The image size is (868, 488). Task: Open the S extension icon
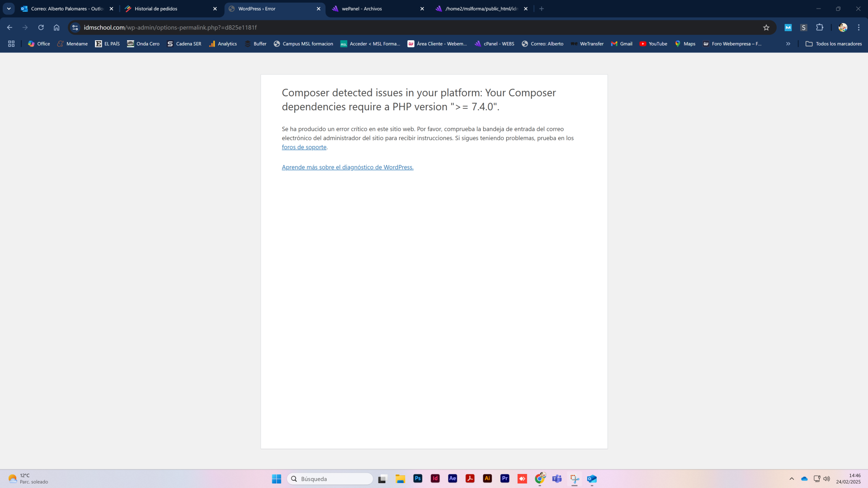tap(803, 28)
